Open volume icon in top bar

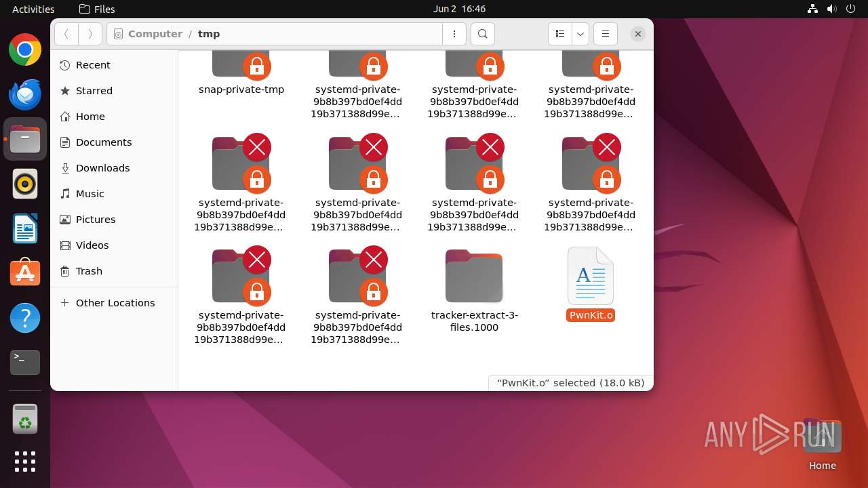coord(832,9)
